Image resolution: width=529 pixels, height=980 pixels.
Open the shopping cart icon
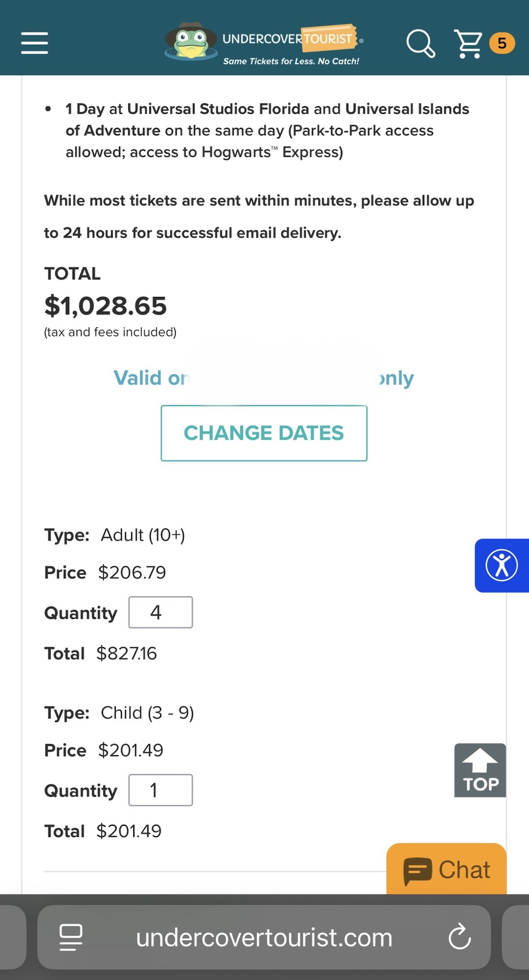coord(468,44)
